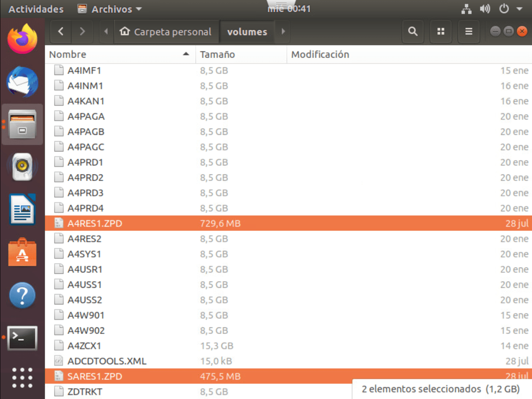Expand the system power menu arrow
The height and width of the screenshot is (399, 532).
click(519, 9)
